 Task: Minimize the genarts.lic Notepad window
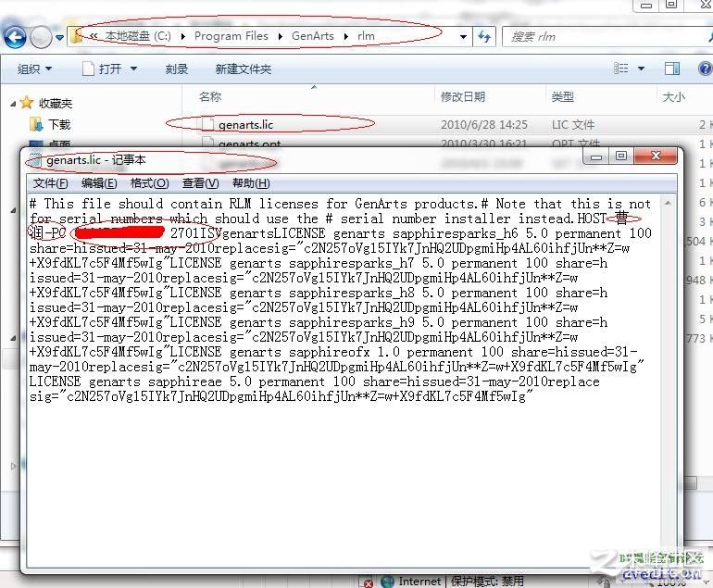coord(596,156)
